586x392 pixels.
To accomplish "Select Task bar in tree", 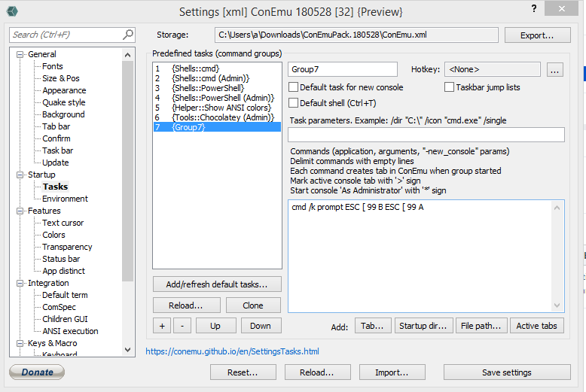I will 57,150.
